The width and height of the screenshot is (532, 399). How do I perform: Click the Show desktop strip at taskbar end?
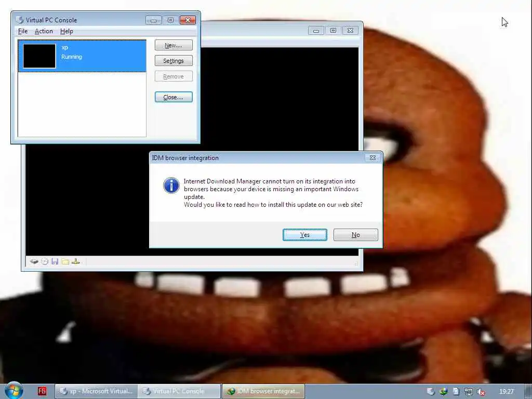(x=528, y=392)
